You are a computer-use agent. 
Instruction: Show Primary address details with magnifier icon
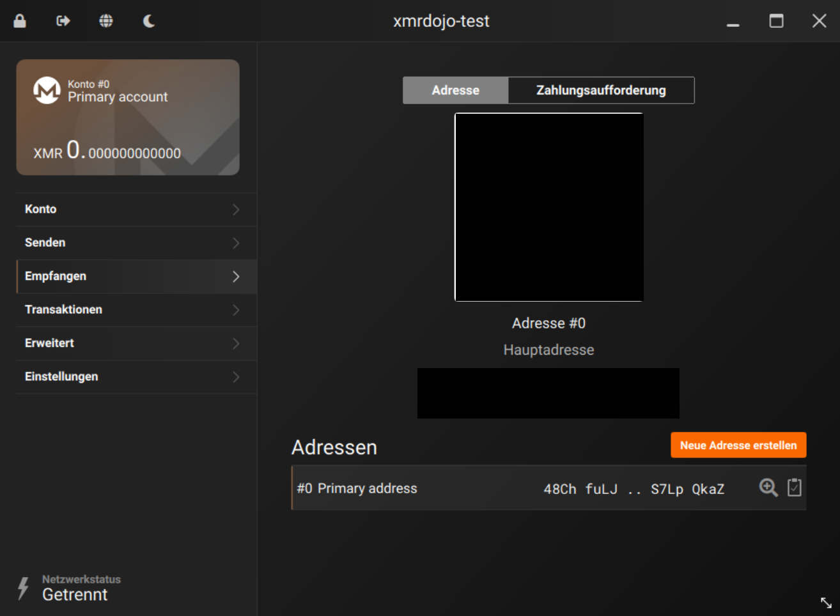(768, 488)
